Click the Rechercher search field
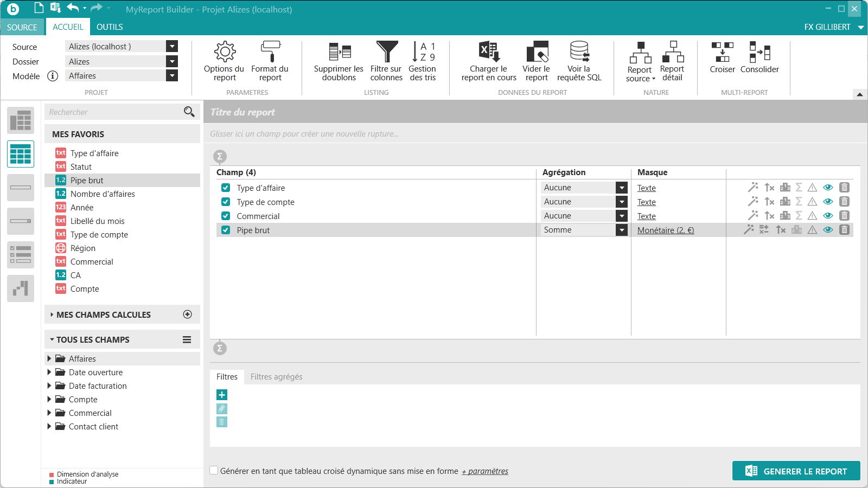 pyautogui.click(x=114, y=112)
